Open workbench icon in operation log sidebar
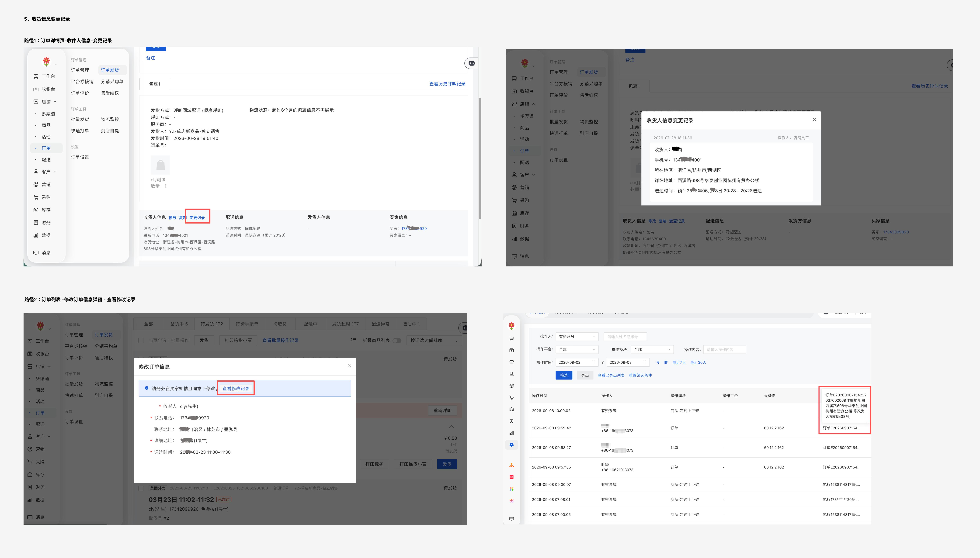980x558 pixels. point(511,339)
